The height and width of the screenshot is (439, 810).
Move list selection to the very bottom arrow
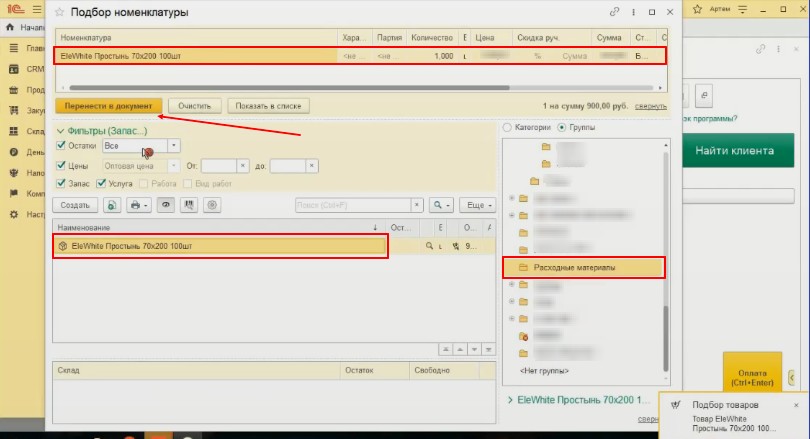489,350
